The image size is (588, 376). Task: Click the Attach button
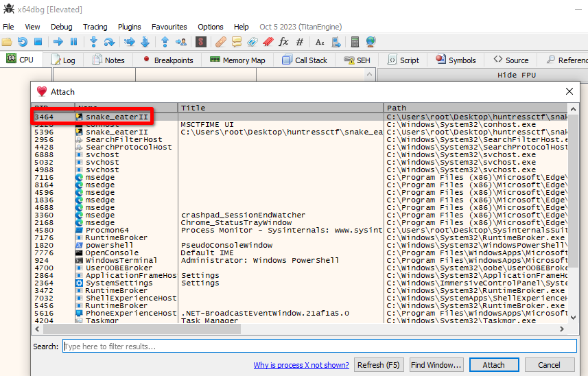494,365
